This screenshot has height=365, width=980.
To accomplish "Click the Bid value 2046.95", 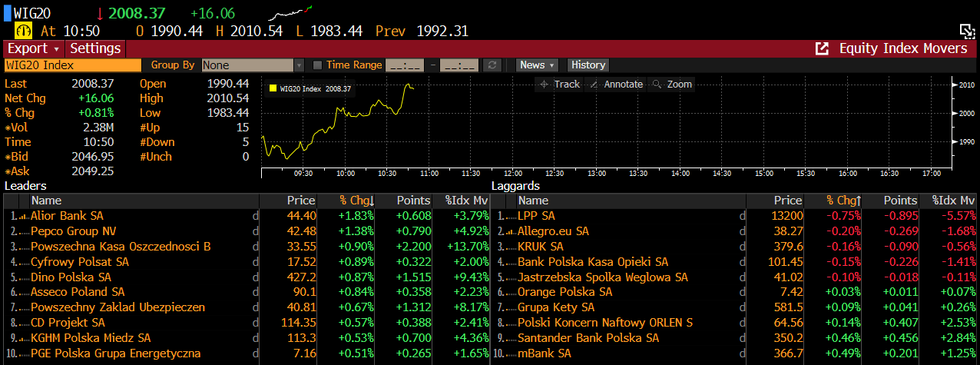I will [x=93, y=157].
